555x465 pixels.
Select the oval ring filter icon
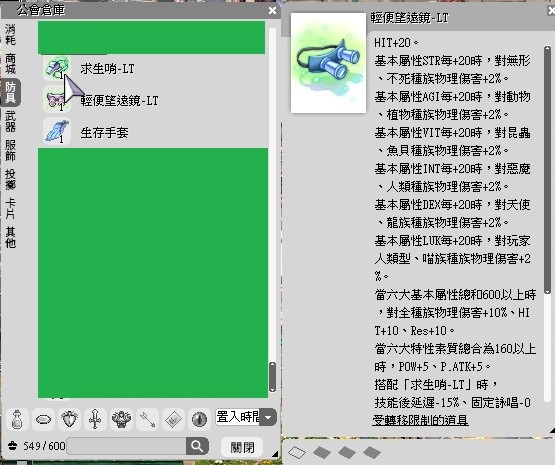43,419
